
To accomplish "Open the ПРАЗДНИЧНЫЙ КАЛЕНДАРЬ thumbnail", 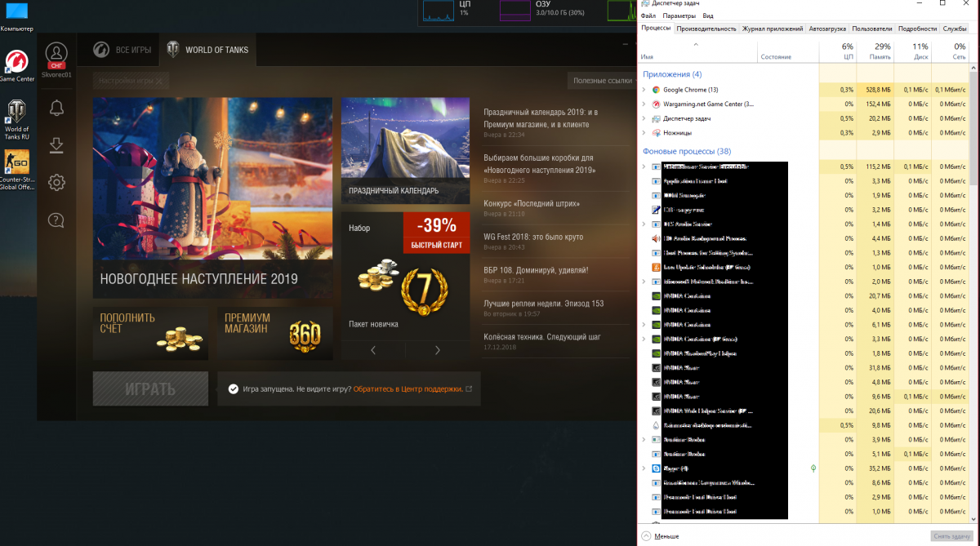I will [405, 150].
